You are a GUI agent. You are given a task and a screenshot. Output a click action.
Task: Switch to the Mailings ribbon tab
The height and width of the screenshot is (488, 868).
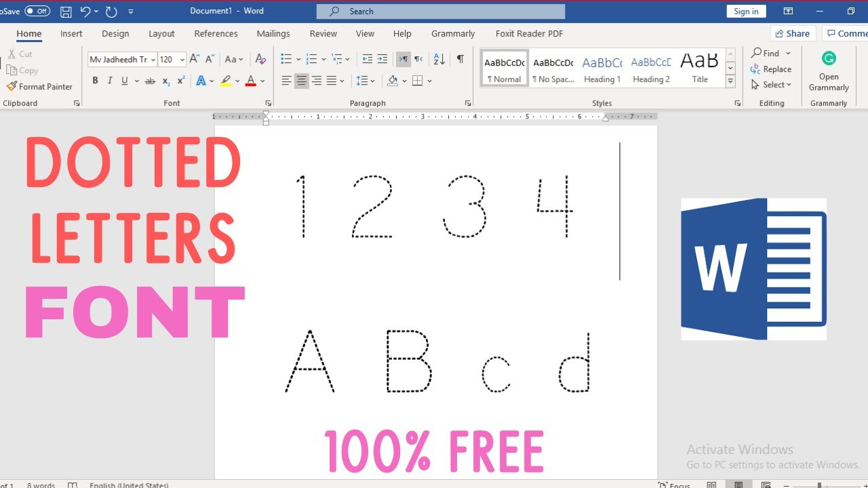pos(273,33)
